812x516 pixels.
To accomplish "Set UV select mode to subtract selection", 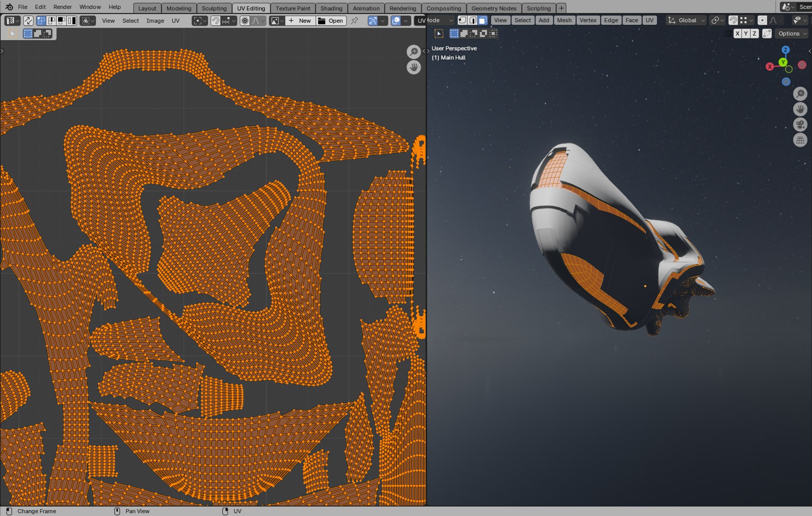I will (47, 33).
